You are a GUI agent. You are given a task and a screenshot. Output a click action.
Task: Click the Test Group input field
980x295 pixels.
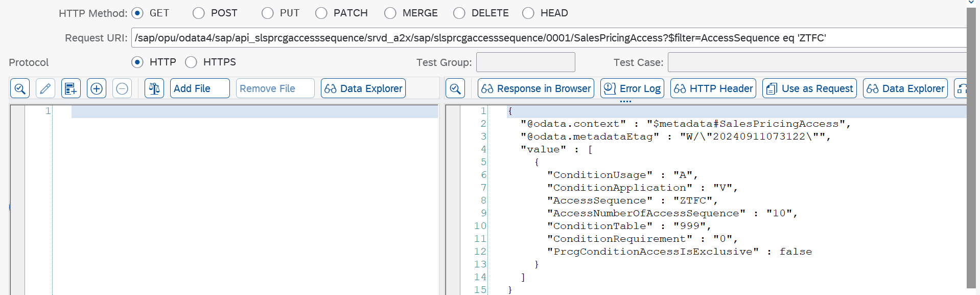pyautogui.click(x=526, y=62)
